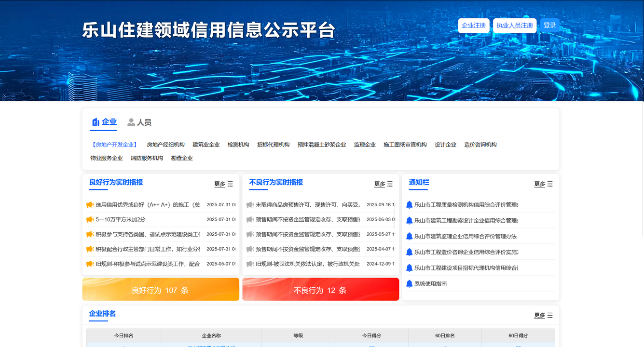Expand 更多 in 良好行为实时播报 panel

(x=220, y=184)
